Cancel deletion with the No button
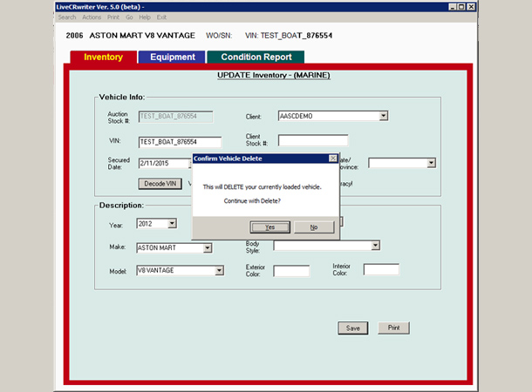The height and width of the screenshot is (392, 532). tap(314, 227)
